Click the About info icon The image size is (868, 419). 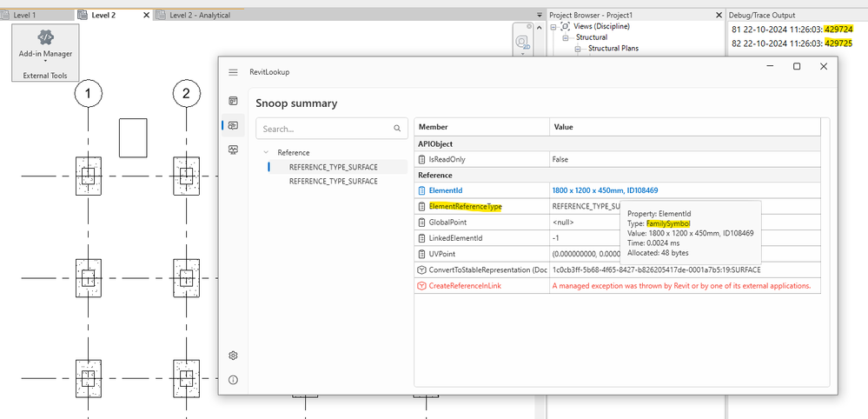pos(233,380)
